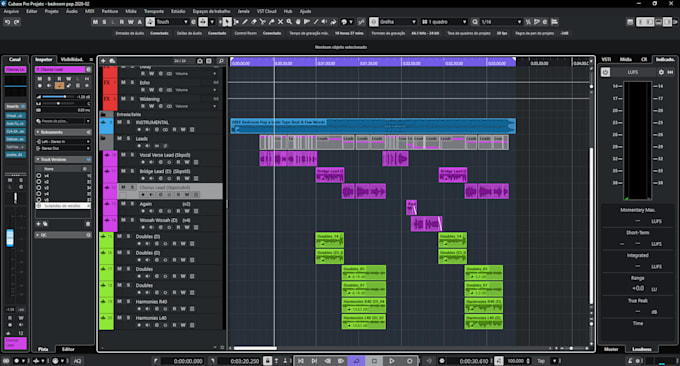
Task: Select the Zoom magnifier tool
Action: 289,22
